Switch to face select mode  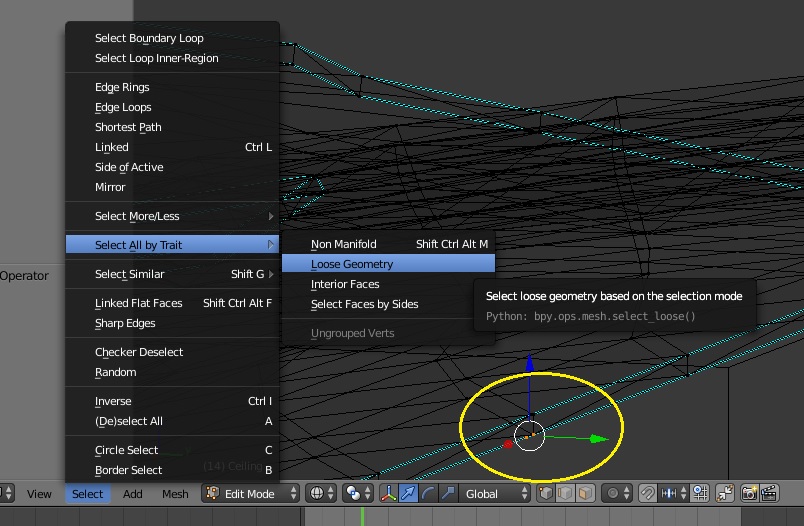585,493
